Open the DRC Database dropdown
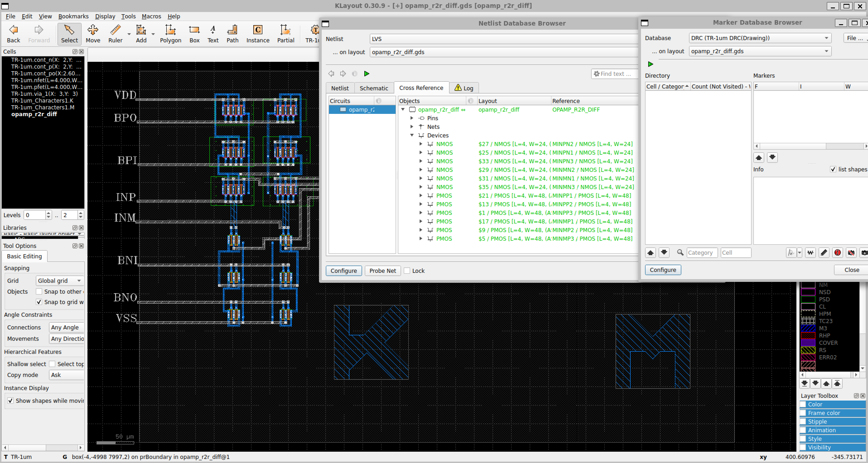Image resolution: width=868 pixels, height=463 pixels. pos(759,38)
